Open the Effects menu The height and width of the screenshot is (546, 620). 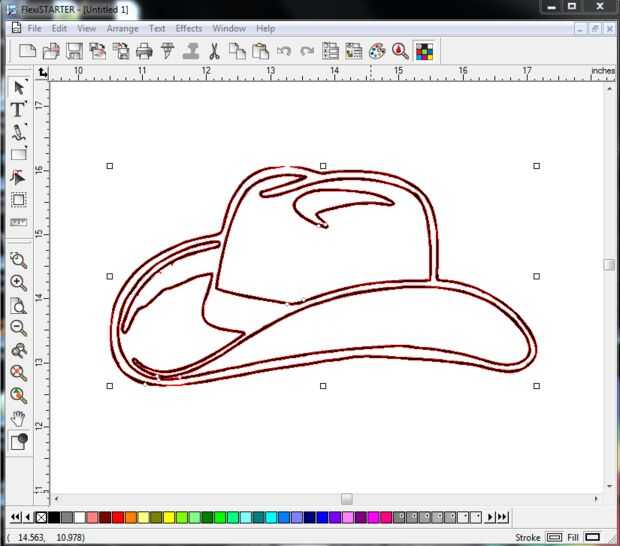(x=189, y=28)
